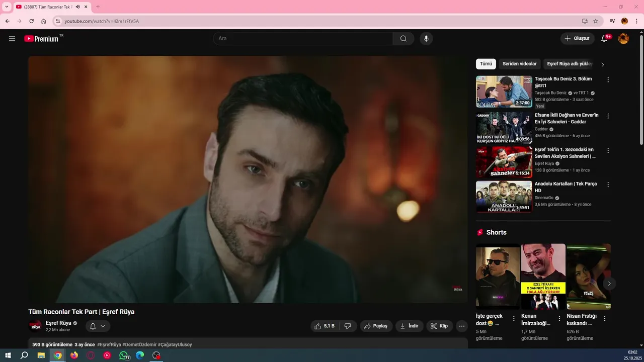Viewport: 644px width, 362px height.
Task: Share the video via Paylaş
Action: [376, 326]
